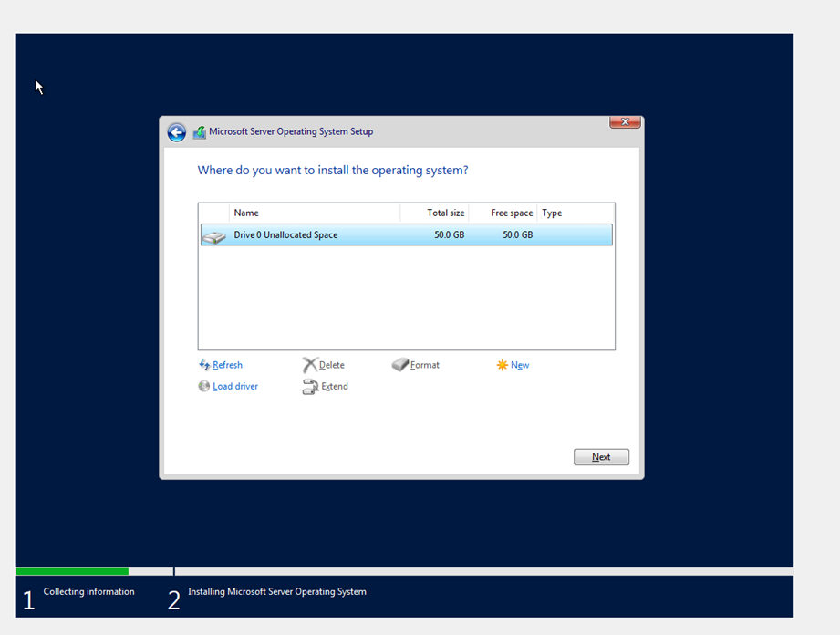Click the Load driver disc icon
The image size is (840, 635).
tap(203, 385)
